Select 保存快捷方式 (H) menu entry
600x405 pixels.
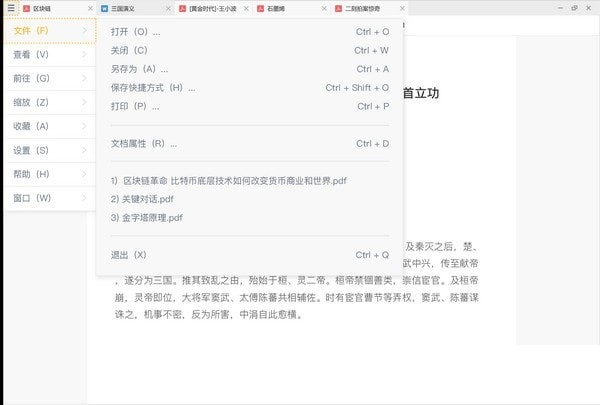click(250, 88)
